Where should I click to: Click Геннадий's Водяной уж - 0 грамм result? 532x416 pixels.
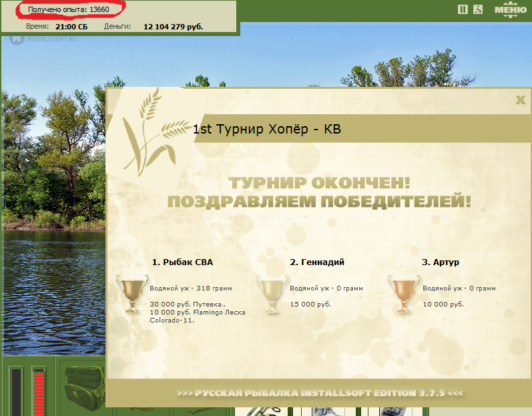pos(326,288)
